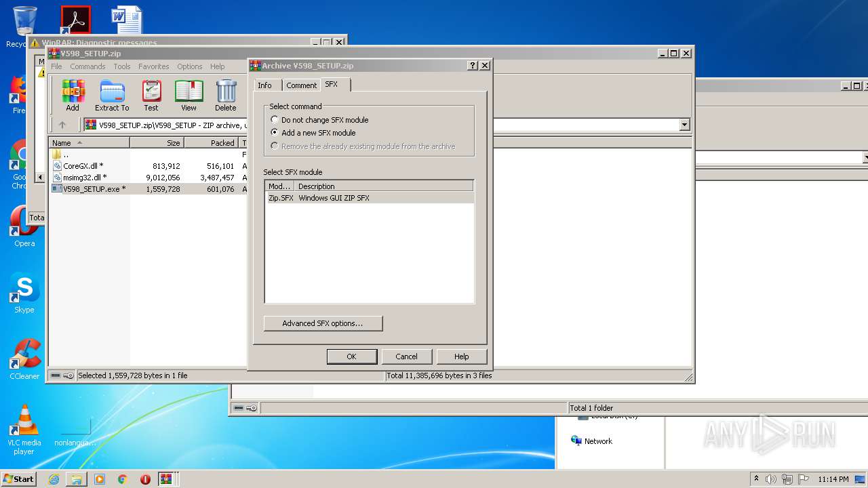Select the CoreGX.dll file row
Image resolution: width=868 pixels, height=488 pixels.
[x=148, y=166]
